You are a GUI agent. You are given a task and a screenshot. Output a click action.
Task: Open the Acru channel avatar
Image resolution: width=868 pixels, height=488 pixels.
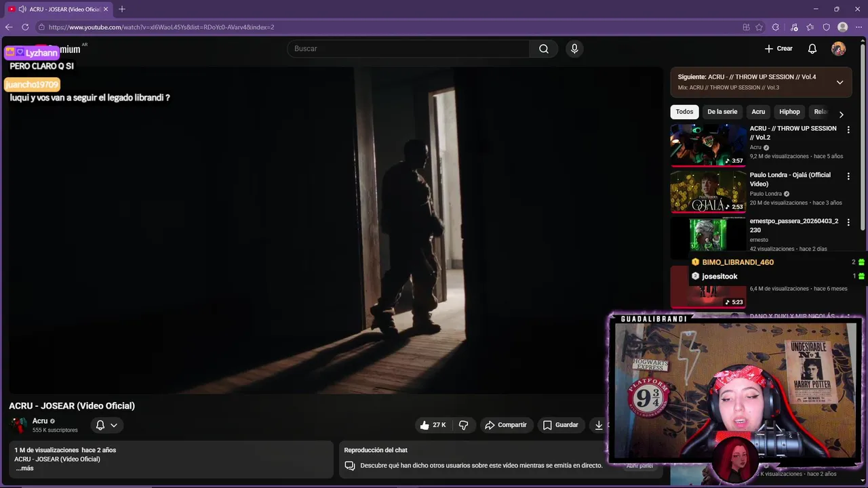[18, 425]
